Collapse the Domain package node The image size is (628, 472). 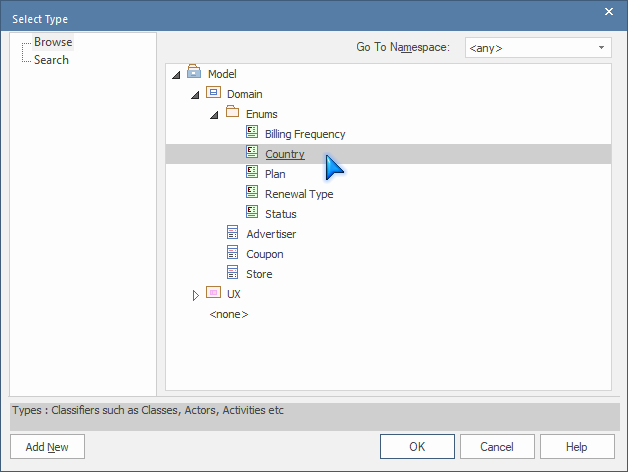195,95
